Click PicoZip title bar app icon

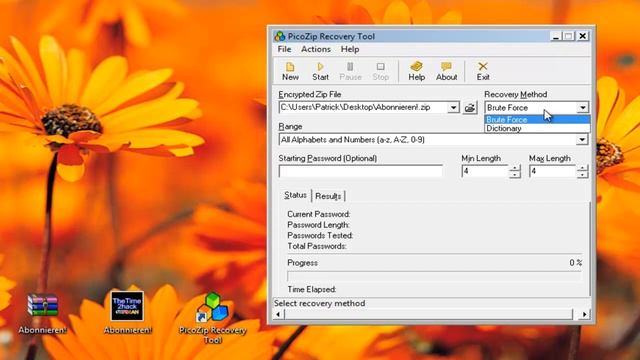point(280,36)
